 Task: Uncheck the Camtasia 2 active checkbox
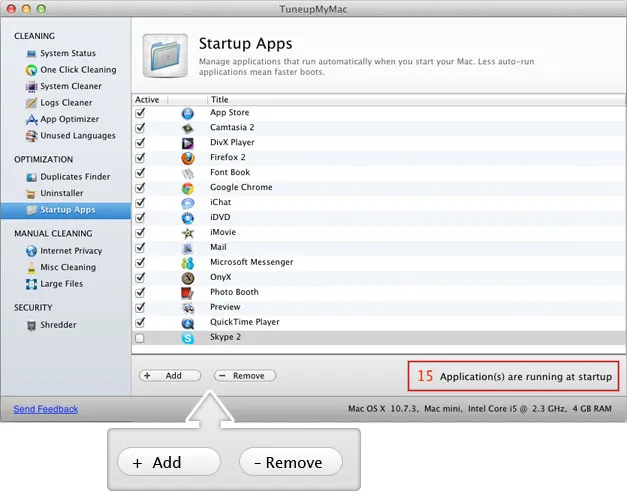[x=140, y=128]
